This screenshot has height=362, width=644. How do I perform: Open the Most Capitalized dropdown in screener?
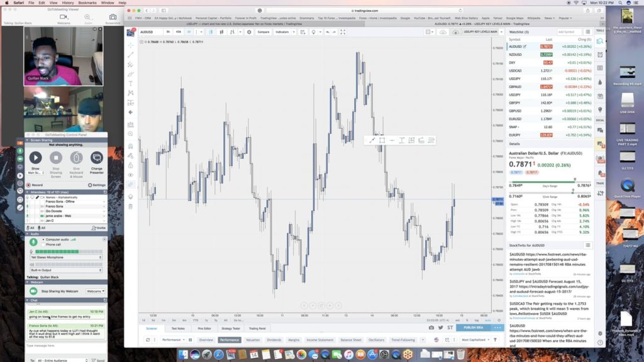point(475,340)
